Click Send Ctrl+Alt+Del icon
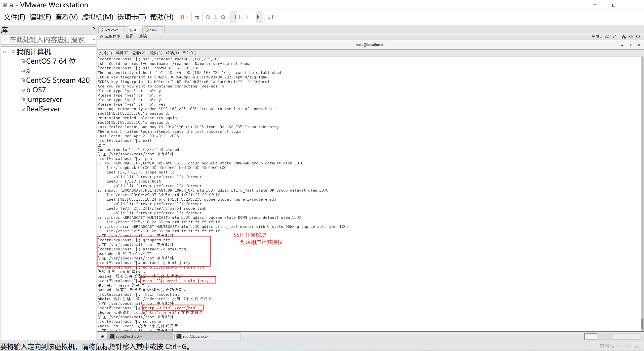The height and width of the screenshot is (351, 644). coord(197,17)
